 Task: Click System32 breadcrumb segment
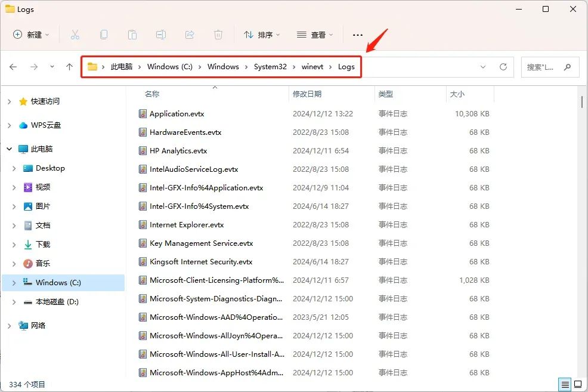click(x=270, y=67)
